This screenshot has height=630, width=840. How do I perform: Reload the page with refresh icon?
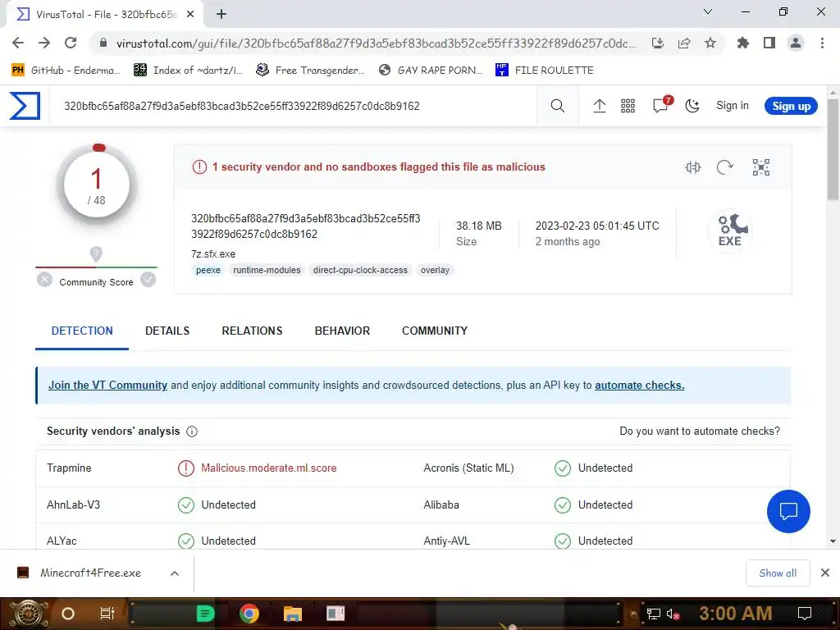point(71,43)
